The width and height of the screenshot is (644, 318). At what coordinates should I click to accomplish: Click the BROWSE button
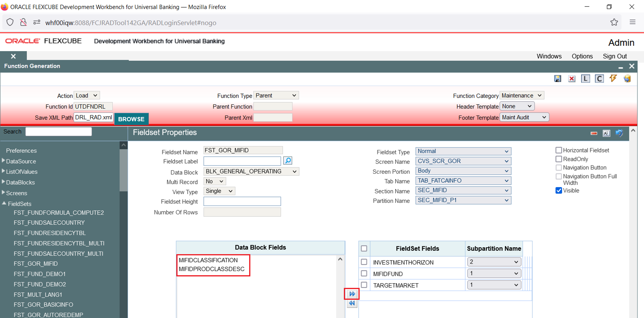pyautogui.click(x=131, y=119)
